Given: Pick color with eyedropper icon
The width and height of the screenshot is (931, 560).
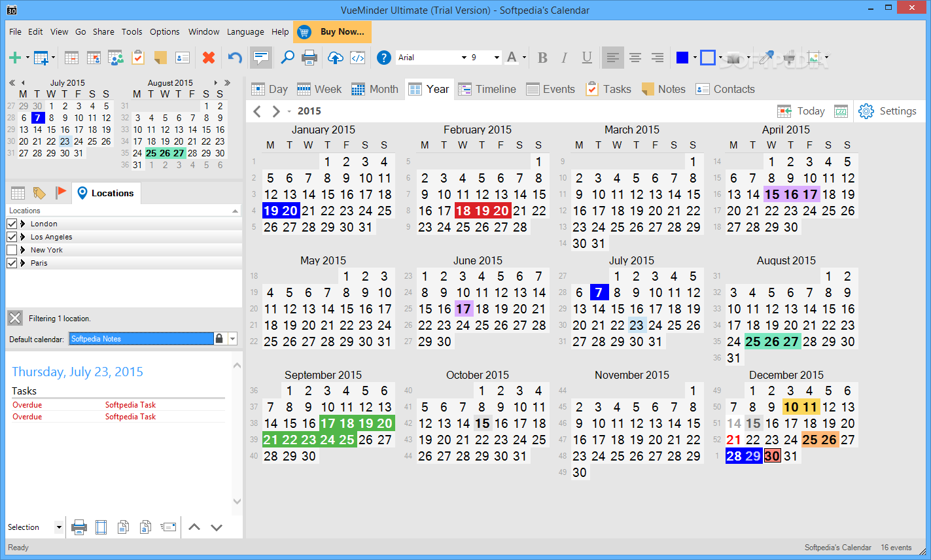Looking at the screenshot, I should coord(766,58).
